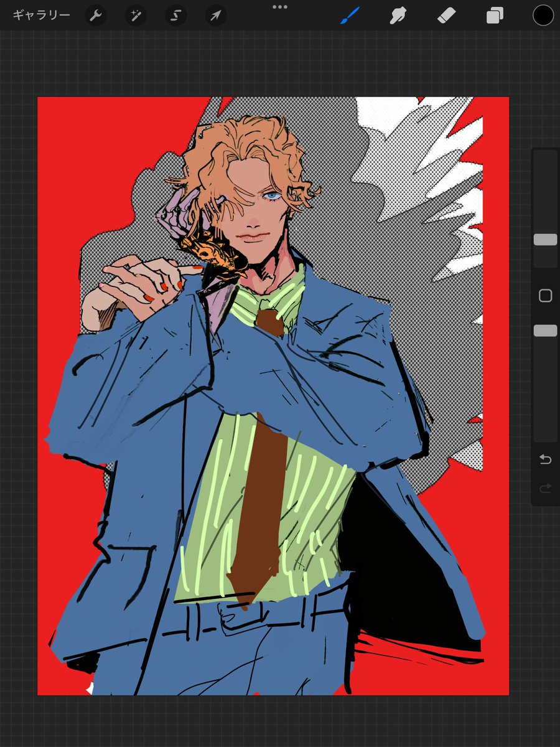Select the Eraser tool

click(x=446, y=16)
